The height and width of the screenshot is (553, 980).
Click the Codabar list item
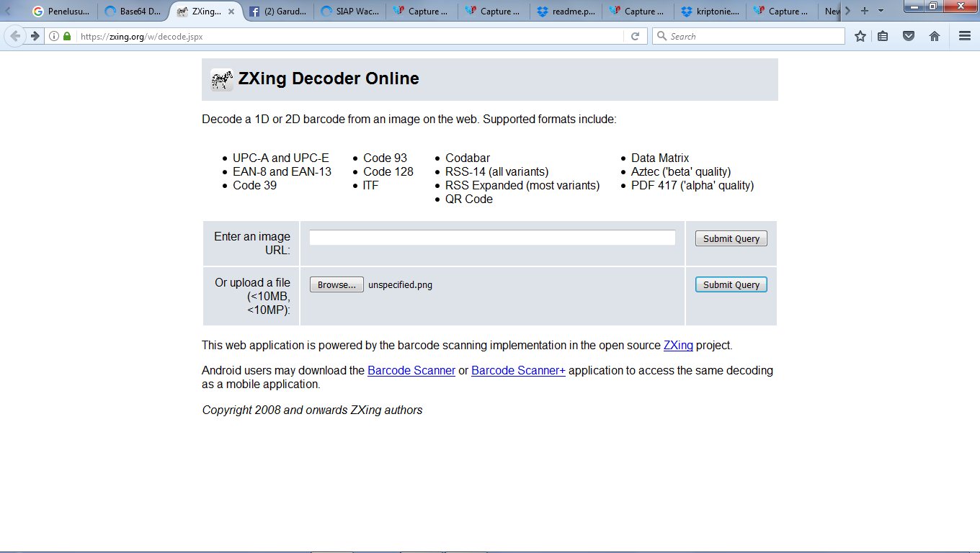point(468,158)
